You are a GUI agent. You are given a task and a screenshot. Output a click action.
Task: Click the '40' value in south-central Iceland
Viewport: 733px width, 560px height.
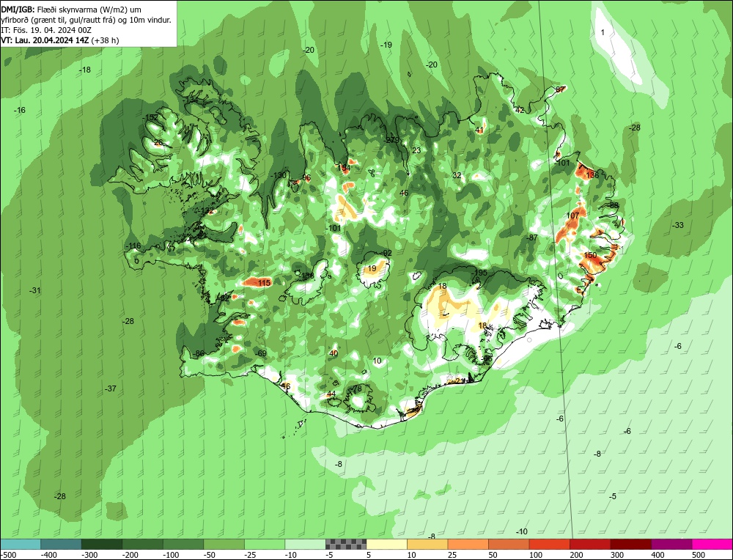point(334,353)
